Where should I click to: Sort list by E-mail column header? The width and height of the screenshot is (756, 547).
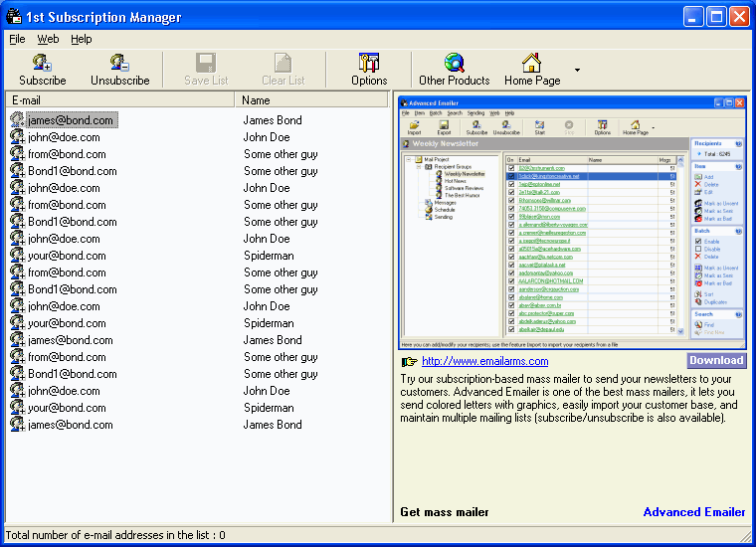pyautogui.click(x=119, y=100)
